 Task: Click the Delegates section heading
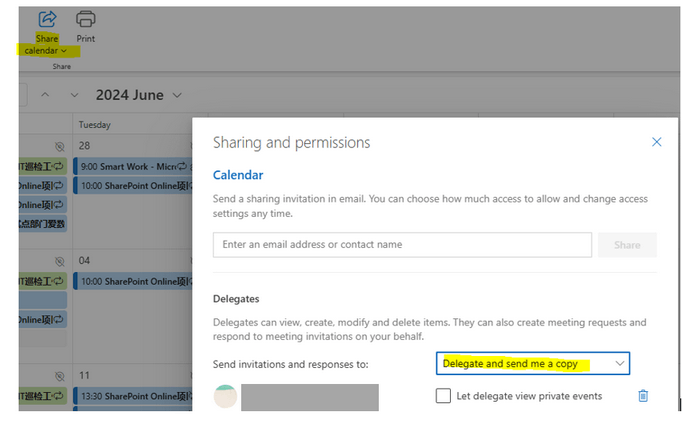tap(236, 299)
